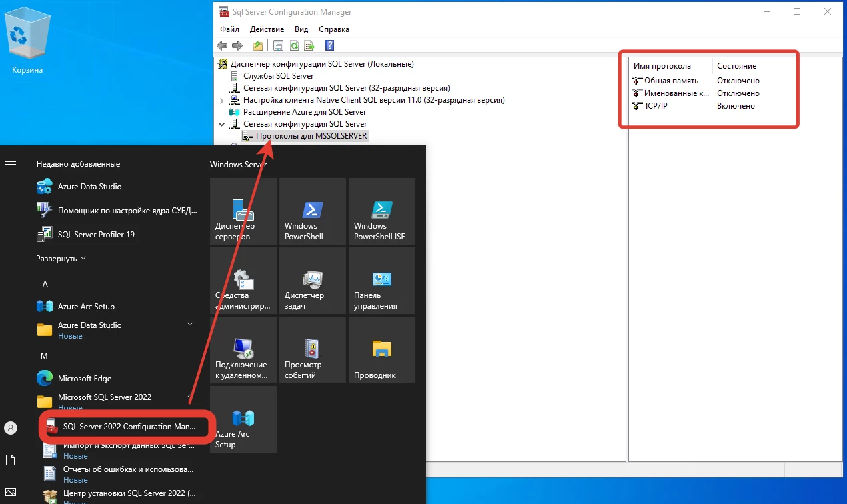
Task: Launch SQL Server 2022 Configuration Manager
Action: pos(129,427)
